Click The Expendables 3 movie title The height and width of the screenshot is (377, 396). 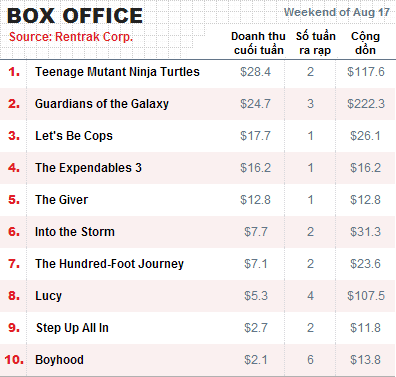point(88,168)
